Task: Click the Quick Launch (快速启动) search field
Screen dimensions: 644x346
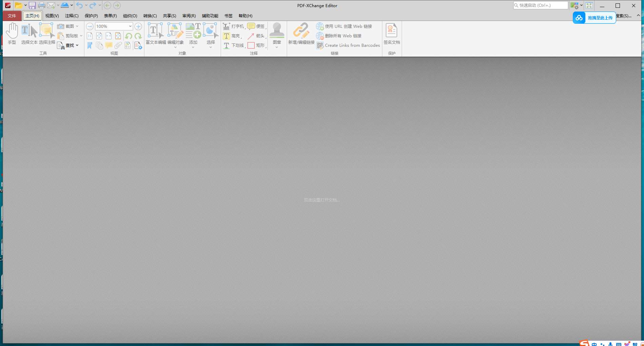Action: click(x=541, y=5)
